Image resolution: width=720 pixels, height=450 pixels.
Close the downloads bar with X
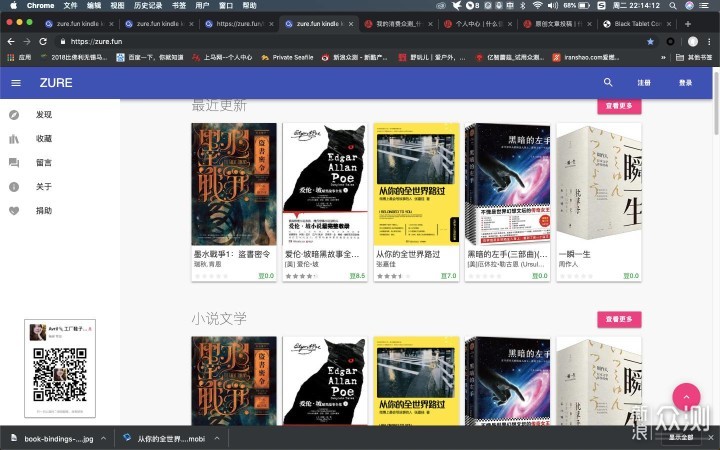click(711, 437)
